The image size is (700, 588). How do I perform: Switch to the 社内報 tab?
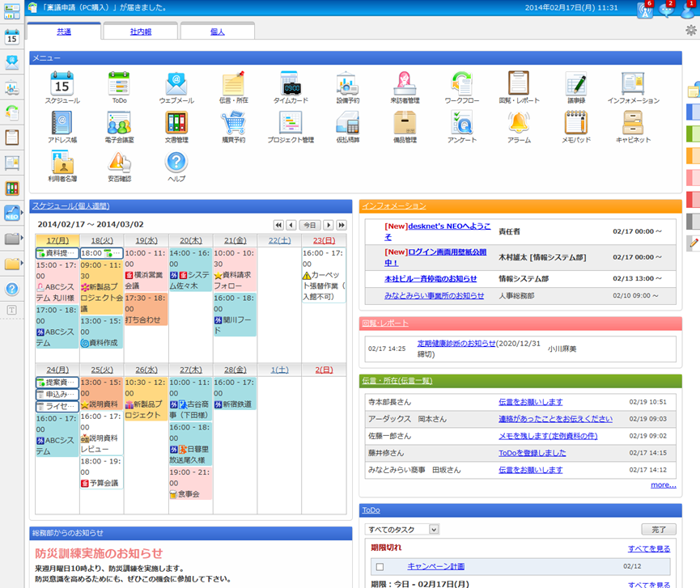(140, 32)
